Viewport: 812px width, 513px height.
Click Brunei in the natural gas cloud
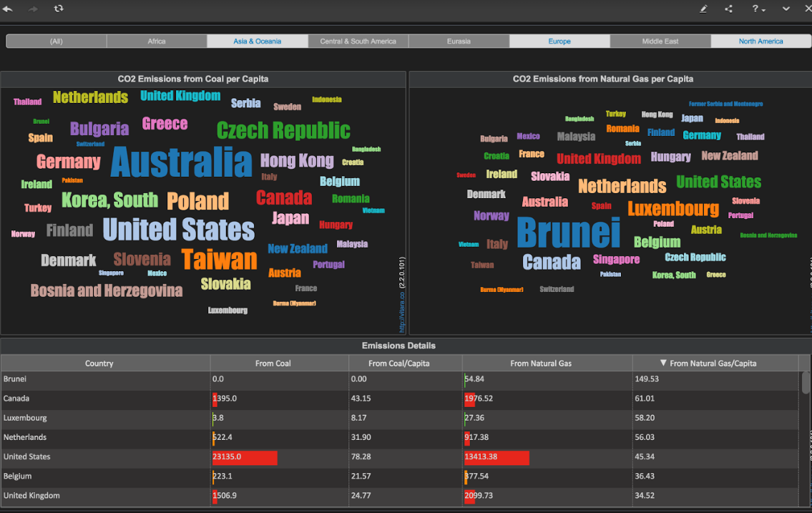[x=568, y=234]
